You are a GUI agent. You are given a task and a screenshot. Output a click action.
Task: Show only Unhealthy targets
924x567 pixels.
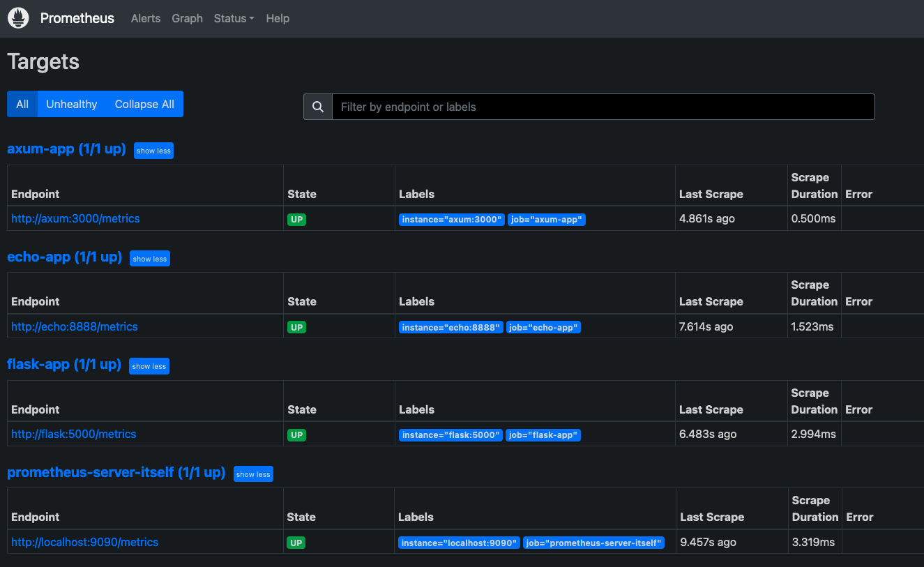72,104
